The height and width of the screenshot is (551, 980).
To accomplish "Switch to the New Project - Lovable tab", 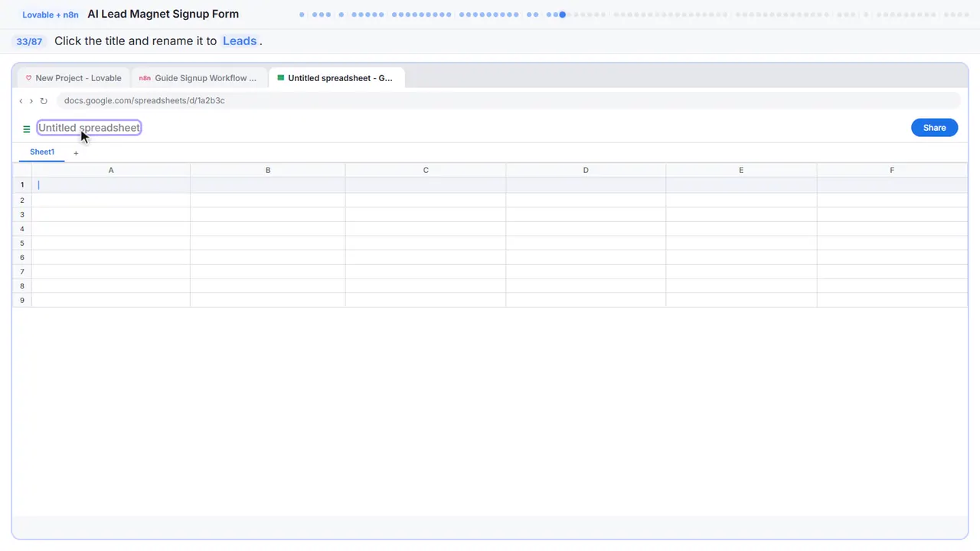I will click(x=73, y=78).
